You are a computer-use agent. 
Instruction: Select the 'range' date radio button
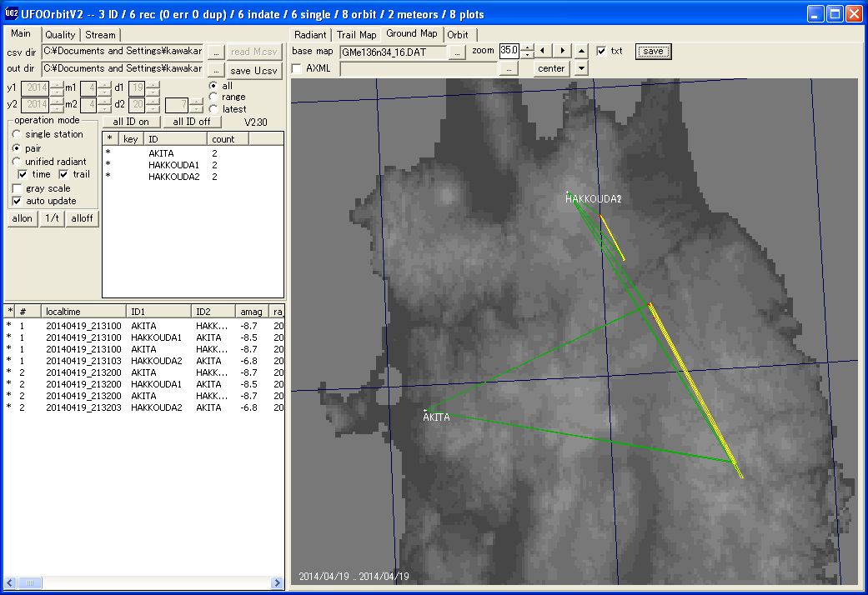(213, 97)
